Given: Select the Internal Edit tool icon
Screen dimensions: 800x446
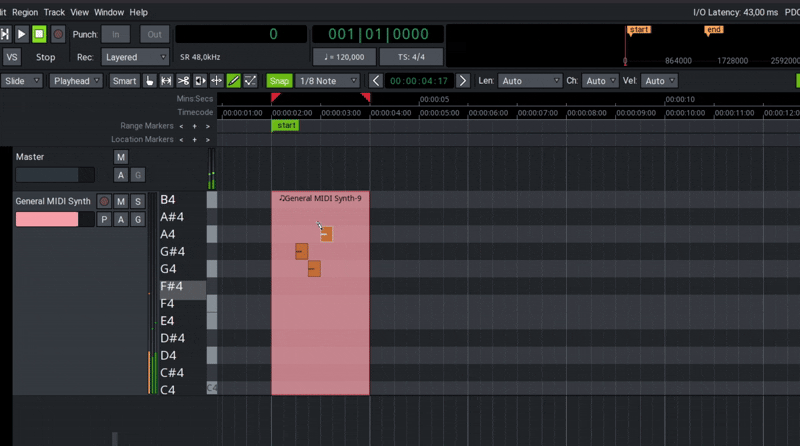Looking at the screenshot, I should (x=250, y=81).
